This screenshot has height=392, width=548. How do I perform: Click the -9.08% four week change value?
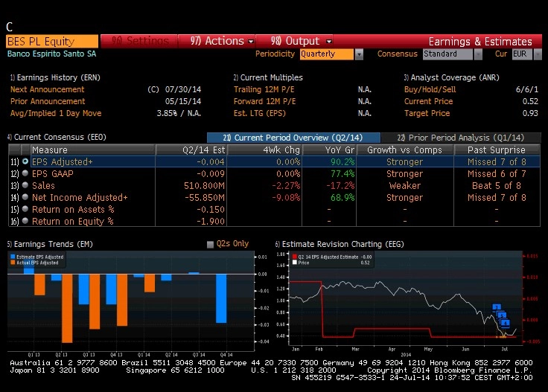click(x=286, y=197)
